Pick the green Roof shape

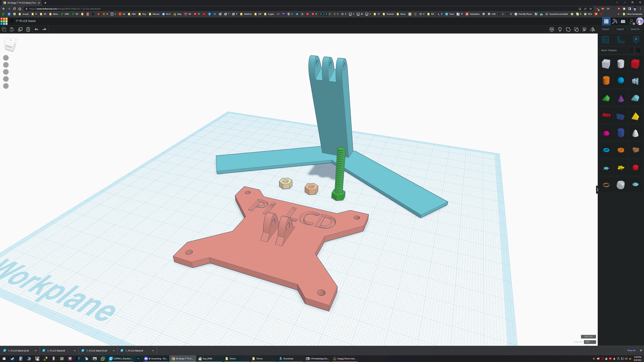pyautogui.click(x=606, y=98)
